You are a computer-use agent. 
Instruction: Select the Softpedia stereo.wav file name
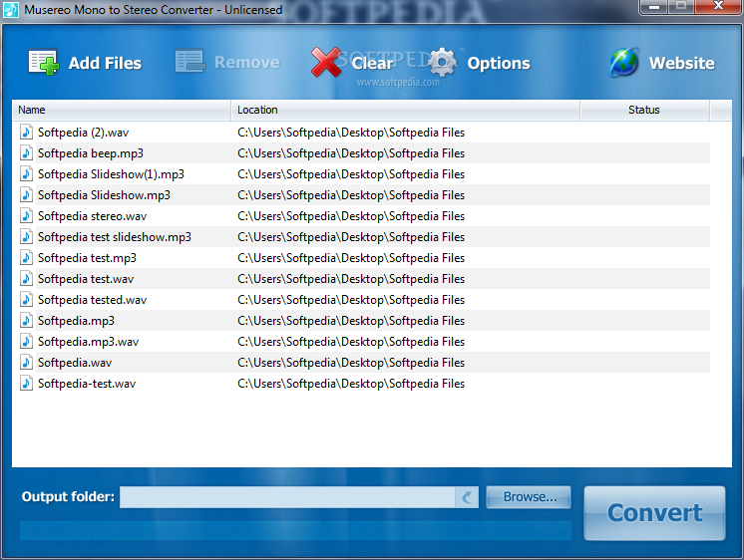[x=92, y=216]
